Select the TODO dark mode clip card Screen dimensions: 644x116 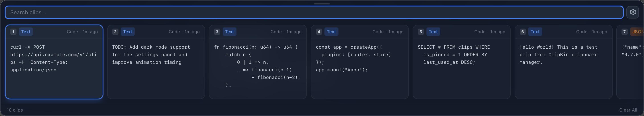tap(156, 62)
